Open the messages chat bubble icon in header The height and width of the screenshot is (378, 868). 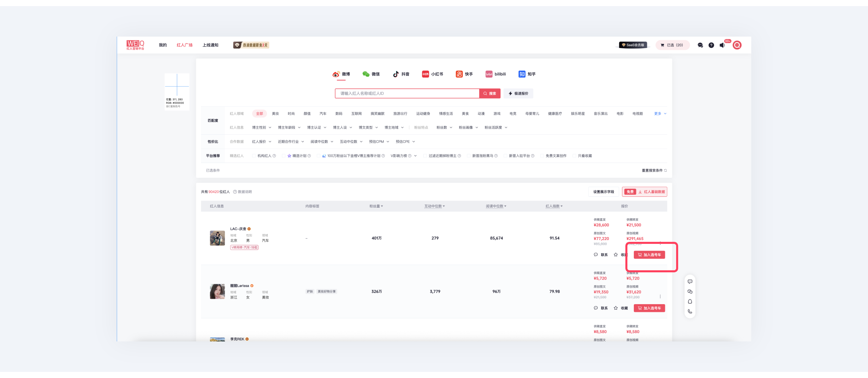click(700, 45)
